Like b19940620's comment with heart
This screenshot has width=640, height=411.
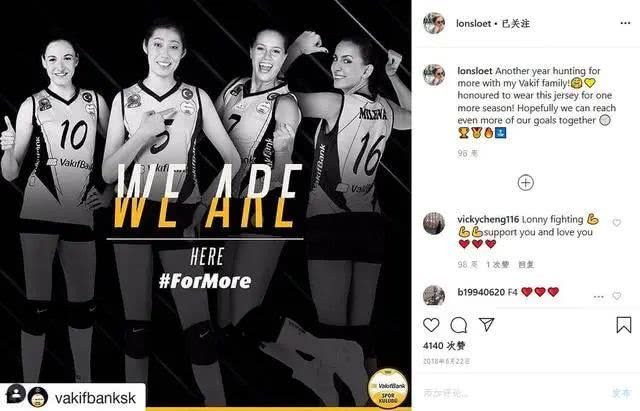[x=617, y=296]
